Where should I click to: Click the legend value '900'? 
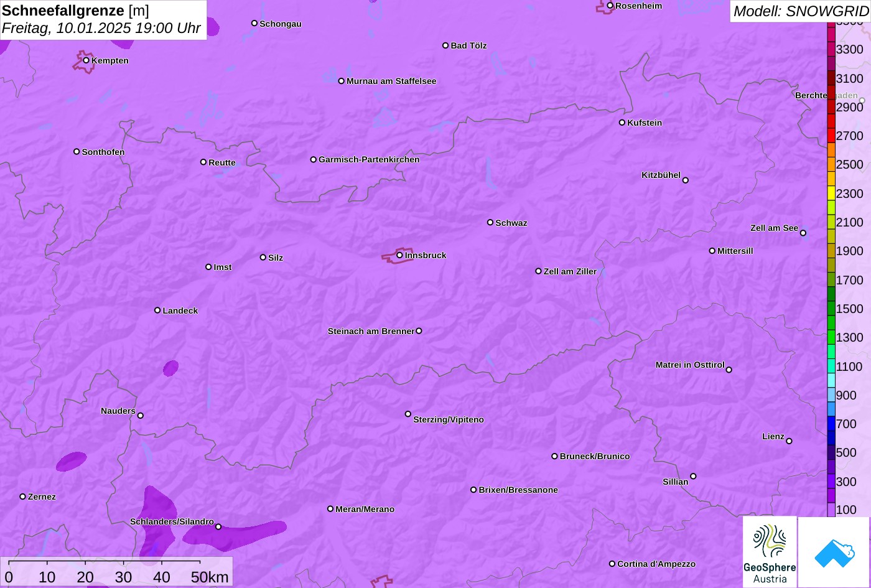pos(846,395)
